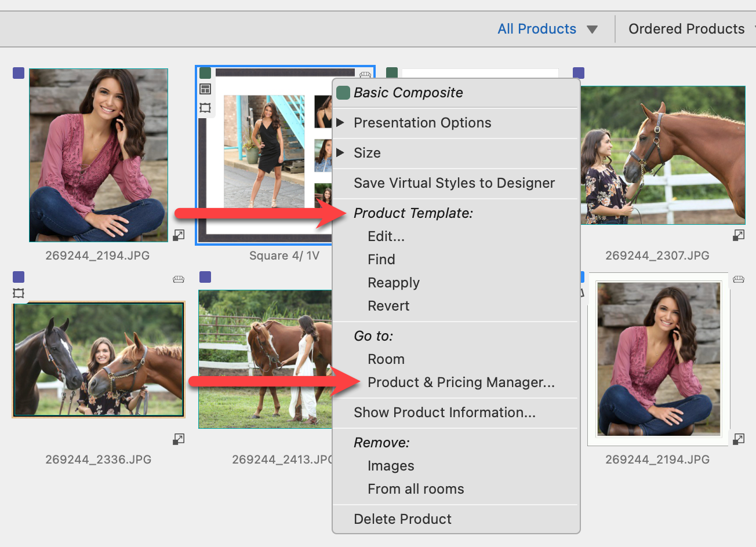The height and width of the screenshot is (547, 756).
Task: Click sofa room icon on framed portrait bottom right
Action: click(x=739, y=279)
